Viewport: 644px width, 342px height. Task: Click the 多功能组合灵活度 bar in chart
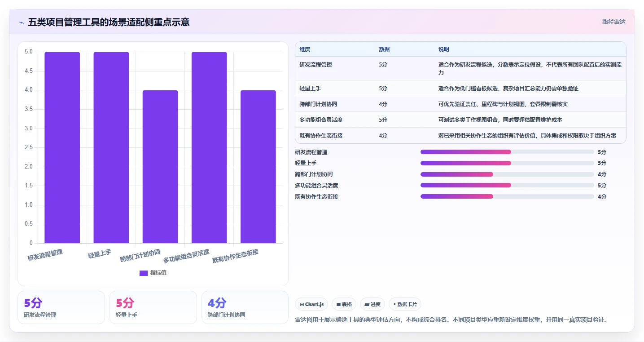coord(209,147)
